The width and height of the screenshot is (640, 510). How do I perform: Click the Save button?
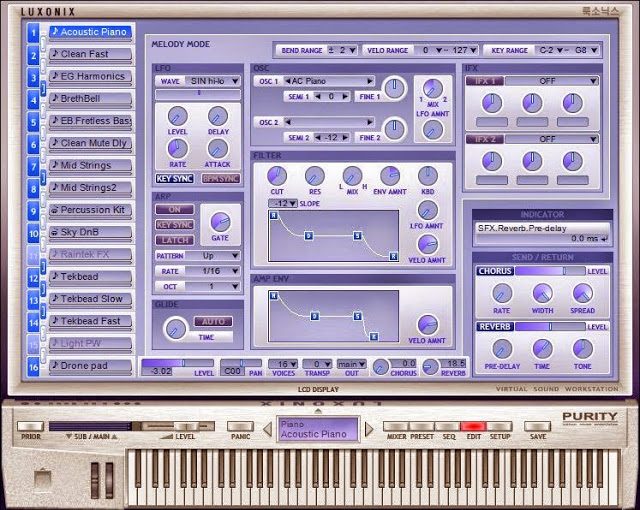point(537,426)
